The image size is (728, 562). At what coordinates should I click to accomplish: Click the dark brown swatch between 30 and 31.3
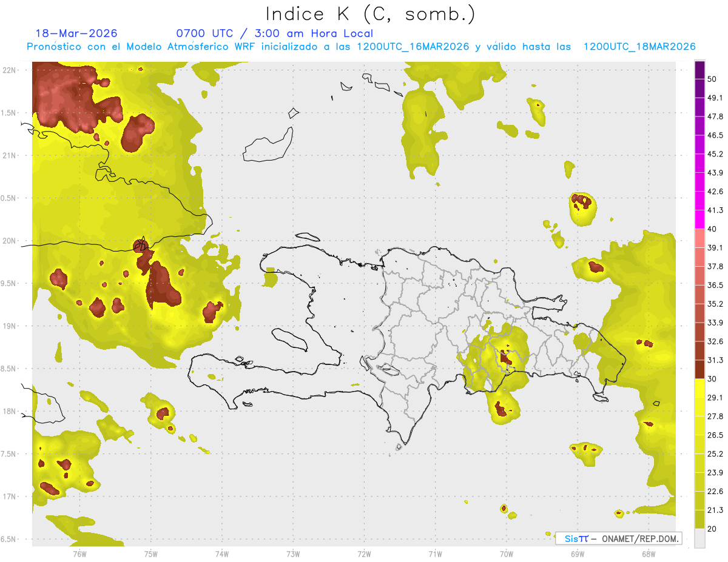700,369
